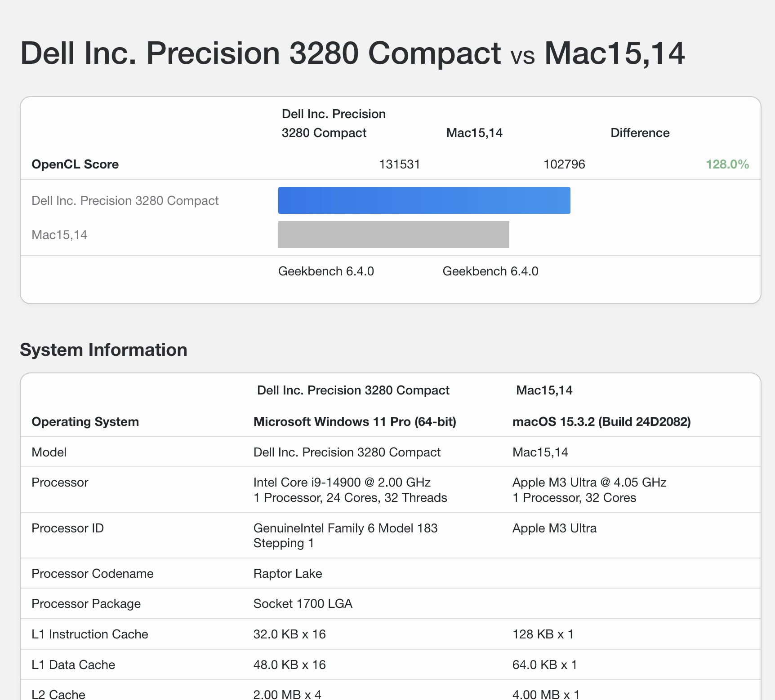Click the Processor Package row label
The height and width of the screenshot is (700, 775).
(x=86, y=604)
